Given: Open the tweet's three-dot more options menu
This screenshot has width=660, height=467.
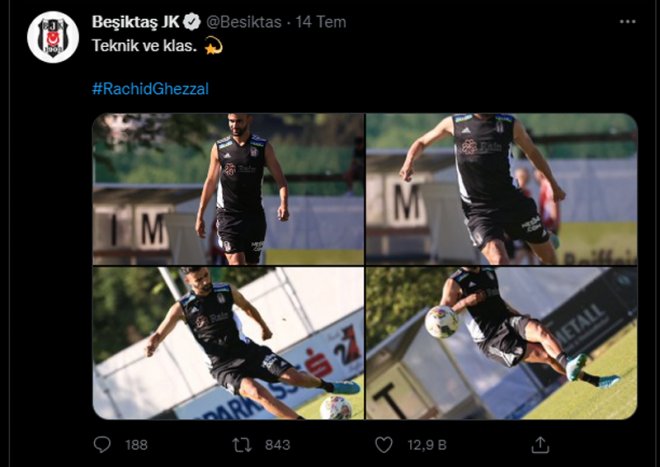Looking at the screenshot, I should (626, 21).
